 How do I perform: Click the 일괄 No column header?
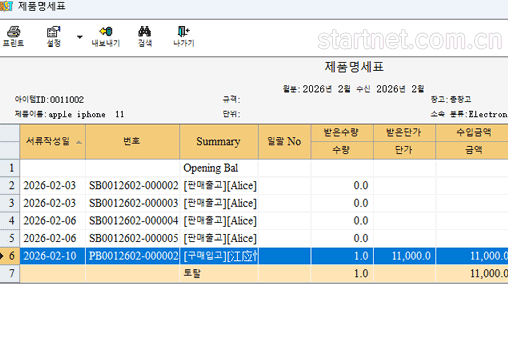click(284, 141)
